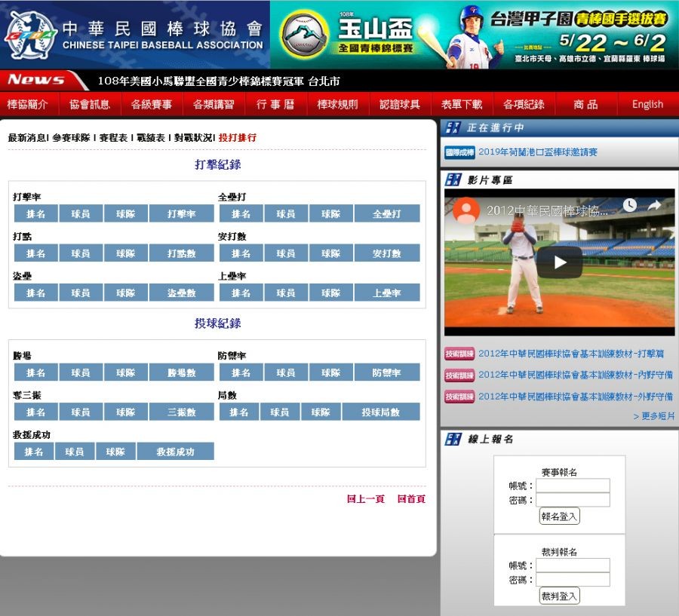Open the 棒協簡介 menu
Viewport: 679px width, 616px height.
point(27,104)
